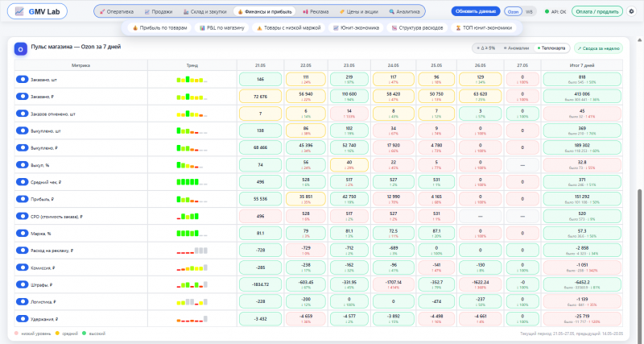Viewport: 644px width, 344px height.
Task: Toggle the Удержания, ₽ metric switch
Action: pyautogui.click(x=22, y=319)
